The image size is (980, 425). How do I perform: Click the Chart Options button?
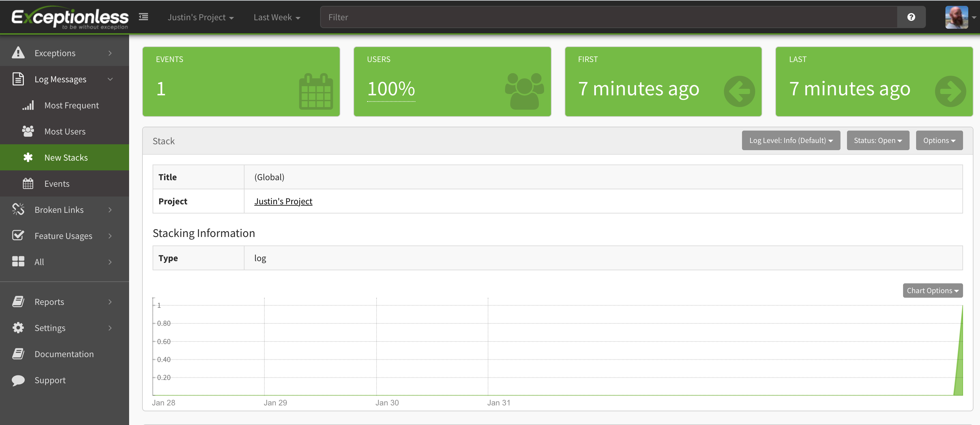[932, 291]
